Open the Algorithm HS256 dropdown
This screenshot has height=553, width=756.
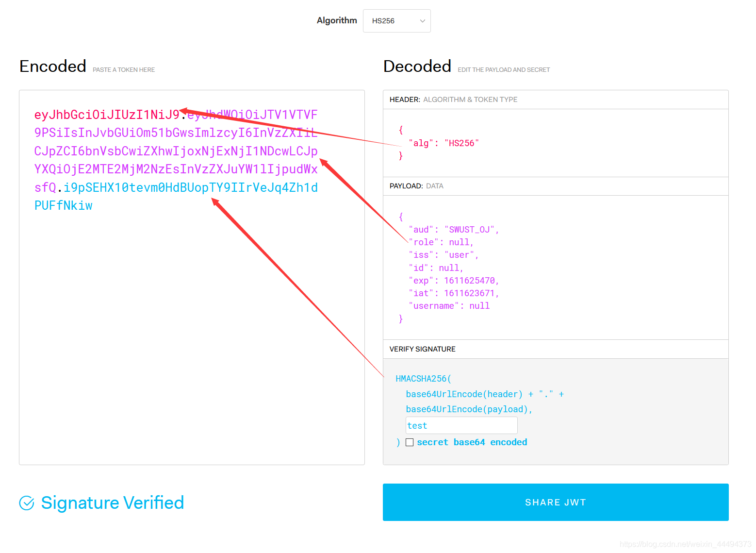(x=396, y=21)
